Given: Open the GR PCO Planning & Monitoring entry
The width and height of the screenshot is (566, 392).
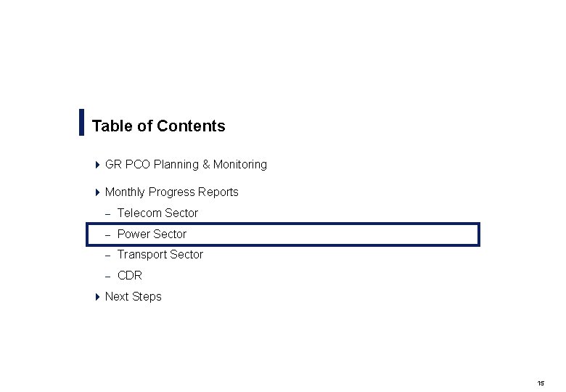Looking at the screenshot, I should pos(186,165).
